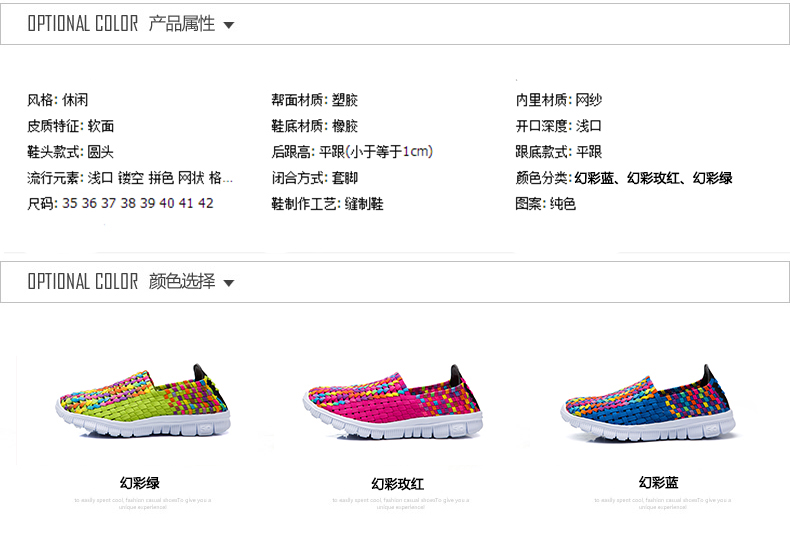Screen dimensions: 790x537
Task: Click the 颜色选择 section header text
Action: pyautogui.click(x=182, y=281)
